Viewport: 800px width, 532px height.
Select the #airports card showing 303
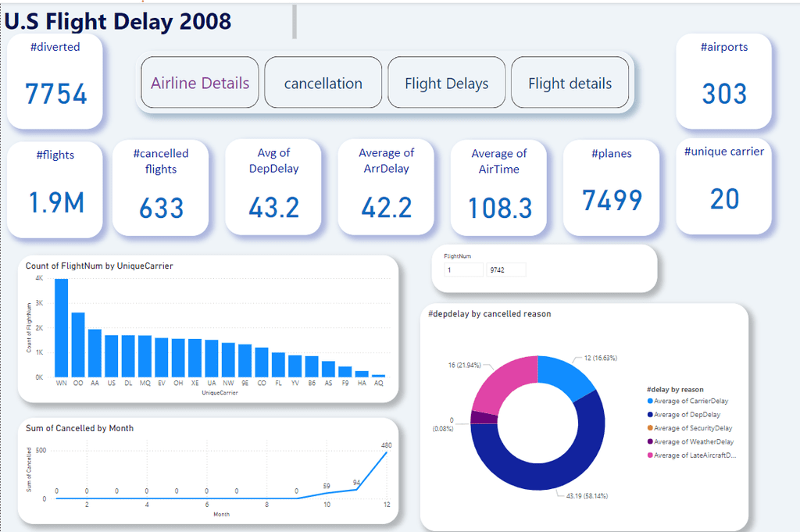723,80
